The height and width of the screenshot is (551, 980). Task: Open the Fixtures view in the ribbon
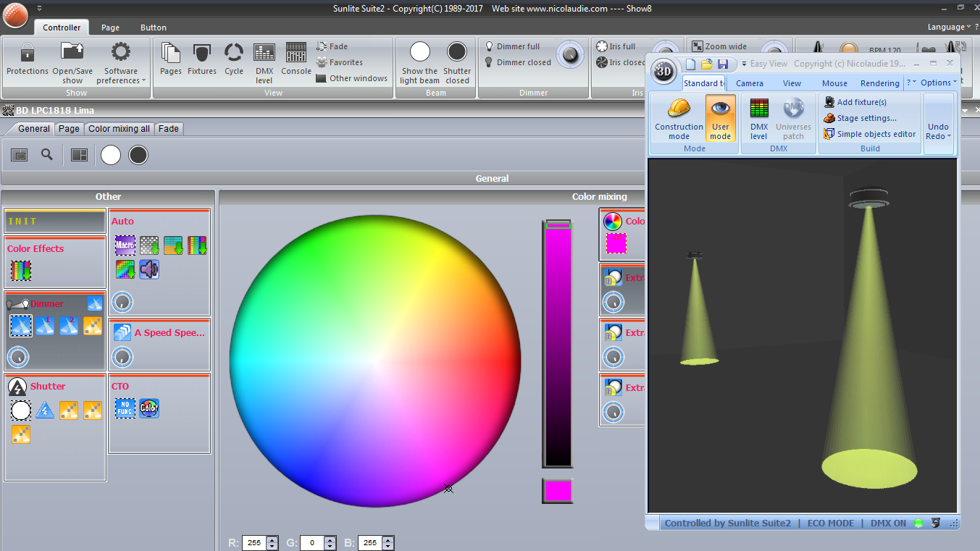tap(202, 58)
